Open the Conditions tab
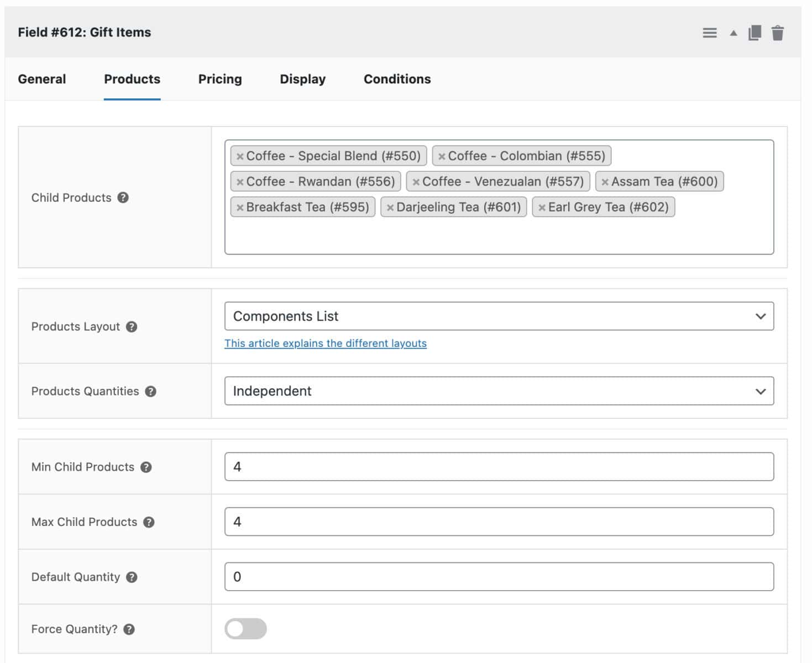Viewport: 812px width, 663px height. pos(397,79)
